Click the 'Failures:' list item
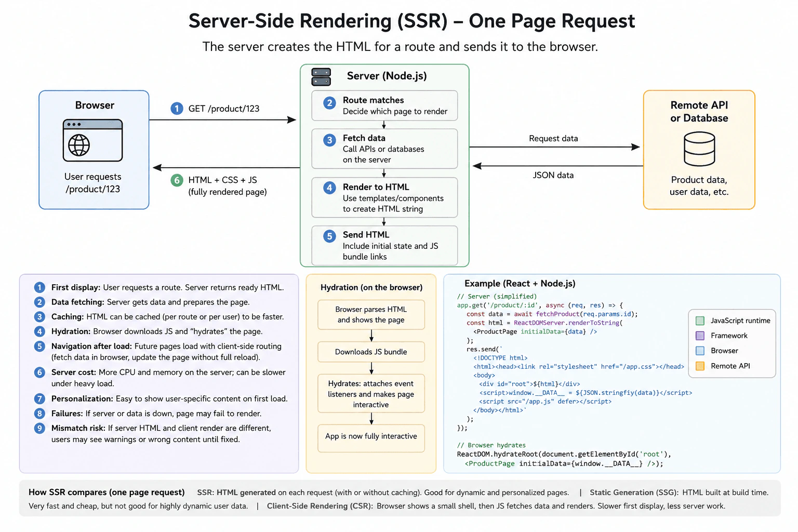This screenshot has width=798, height=532. coord(148,414)
